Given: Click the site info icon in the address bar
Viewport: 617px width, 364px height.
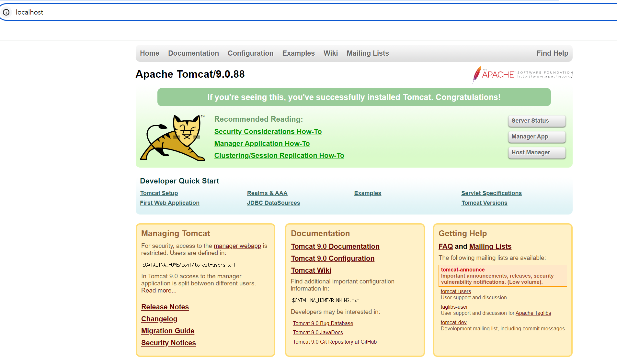Looking at the screenshot, I should pyautogui.click(x=6, y=12).
